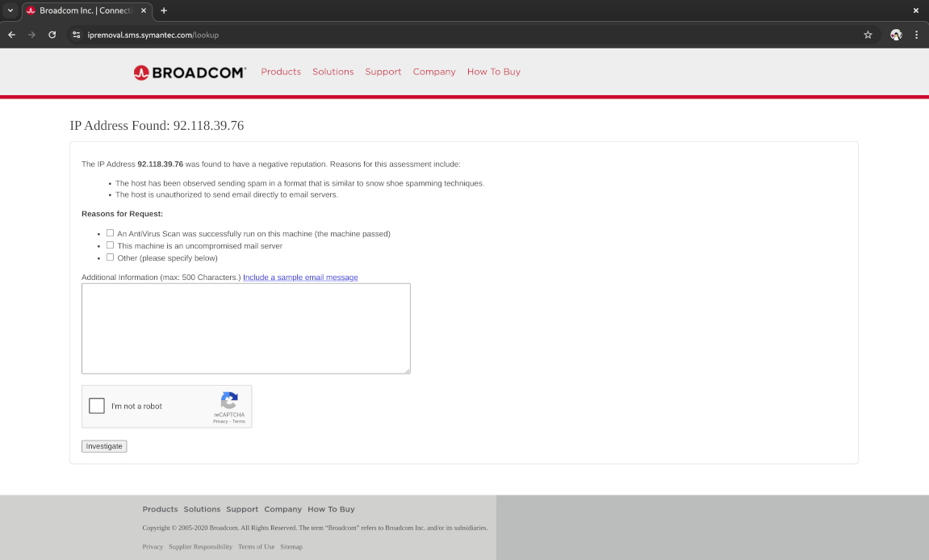
Task: Check the AntiVirus Scan passed checkbox
Action: coord(111,233)
